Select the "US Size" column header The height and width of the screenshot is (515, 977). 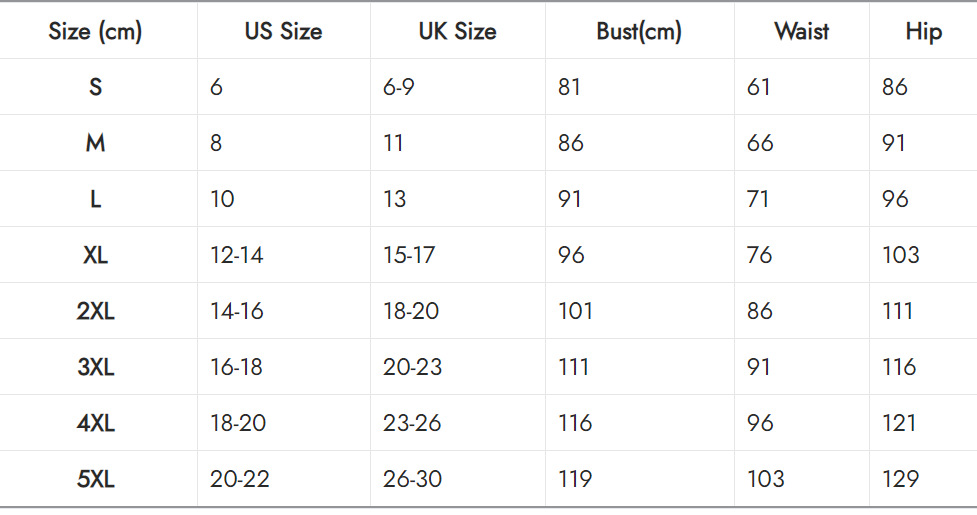point(283,32)
